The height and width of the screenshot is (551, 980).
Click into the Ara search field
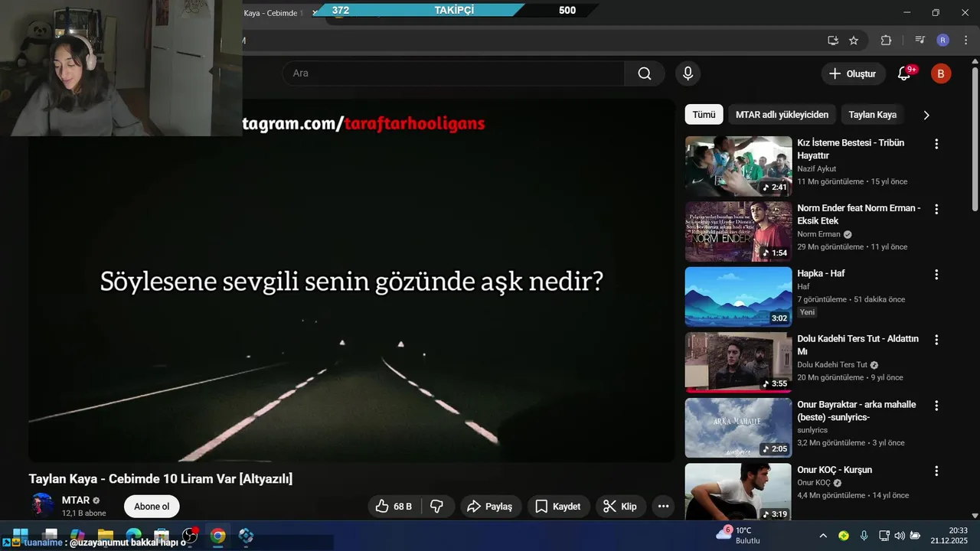pos(453,73)
